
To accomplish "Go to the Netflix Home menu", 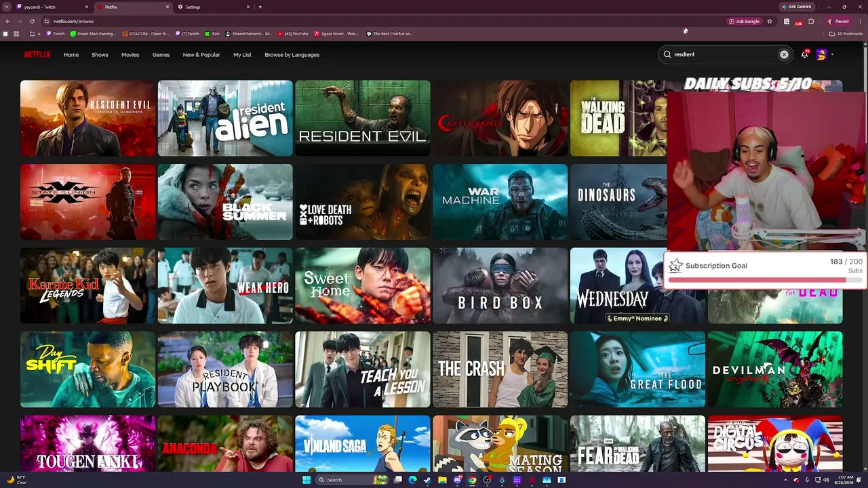I will pyautogui.click(x=71, y=55).
